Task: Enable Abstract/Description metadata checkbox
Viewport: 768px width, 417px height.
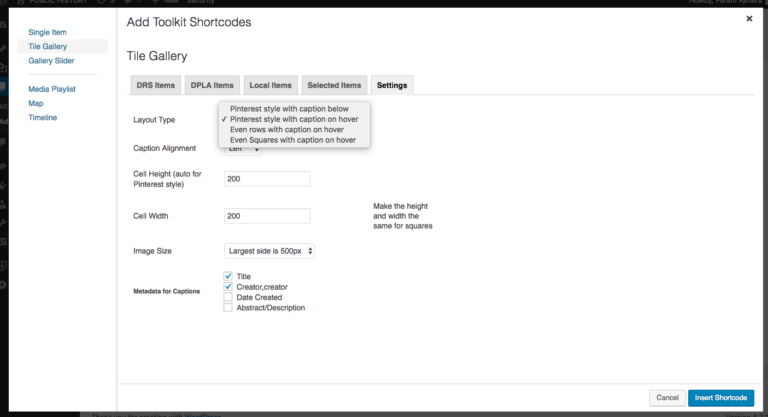Action: click(228, 308)
